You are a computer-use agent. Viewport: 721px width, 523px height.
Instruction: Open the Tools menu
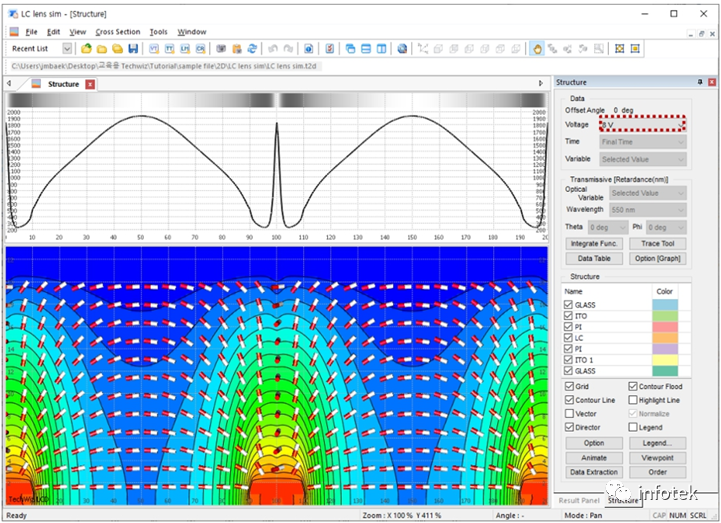(x=158, y=32)
